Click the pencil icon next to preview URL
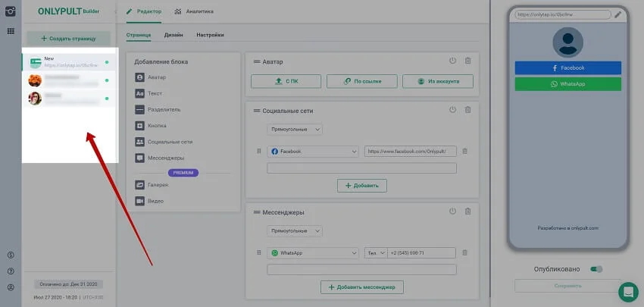Viewport: 644px width, 307px height. point(618,14)
